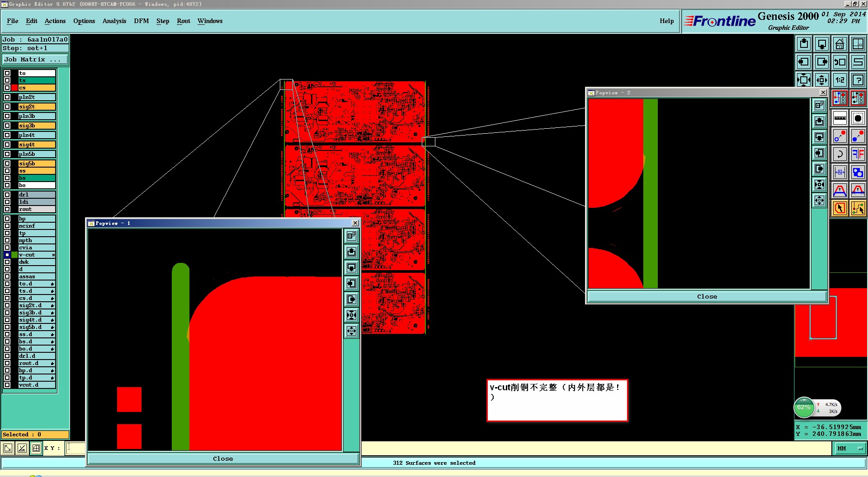The image size is (868, 477).
Task: Click green color swatch of v-cut layer
Action: pos(14,255)
